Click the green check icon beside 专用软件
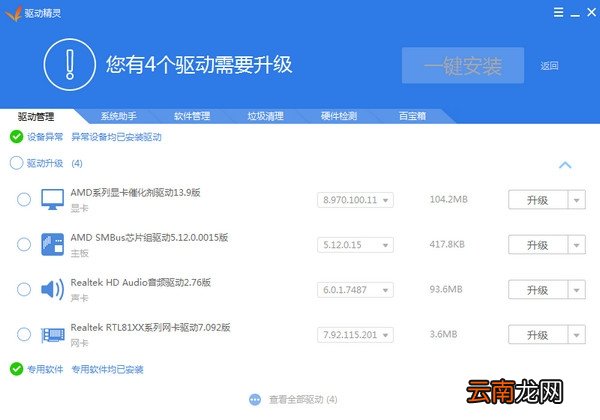The image size is (600, 420). (x=16, y=369)
